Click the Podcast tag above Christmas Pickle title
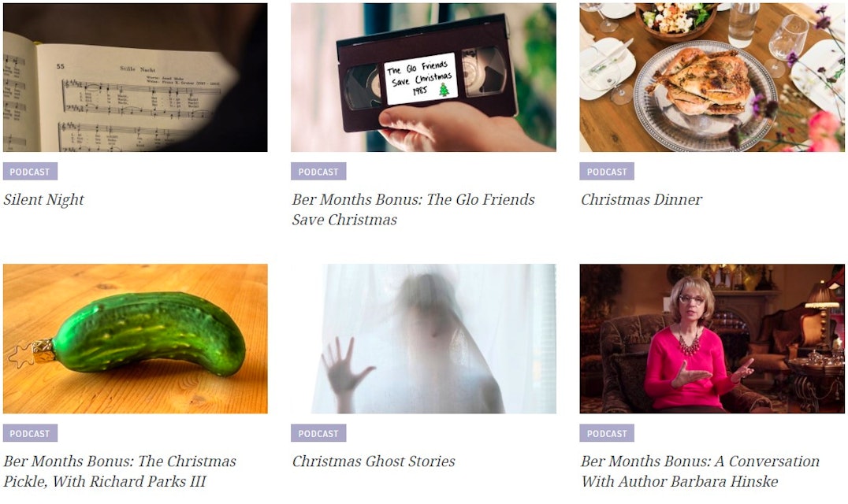Viewport: 848px width, 504px height. point(30,433)
